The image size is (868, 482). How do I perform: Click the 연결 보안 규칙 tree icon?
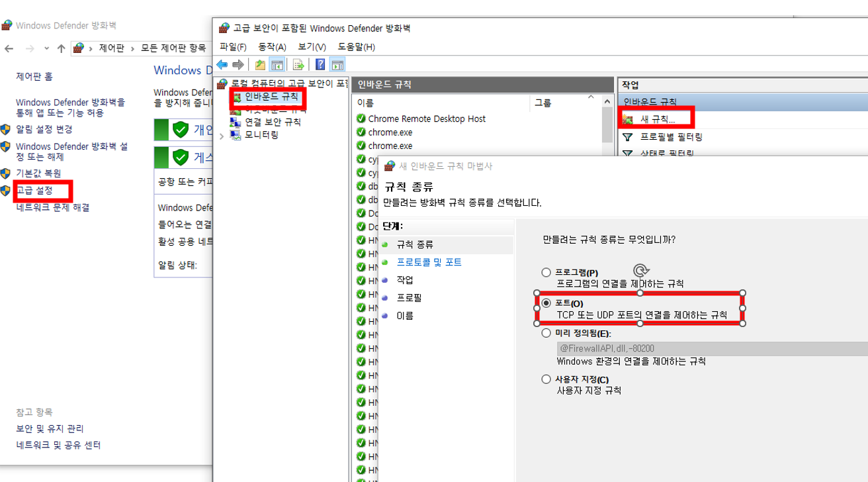click(236, 122)
